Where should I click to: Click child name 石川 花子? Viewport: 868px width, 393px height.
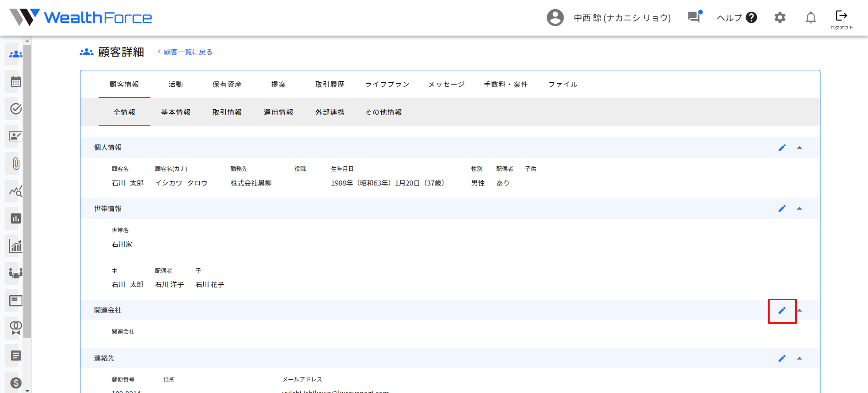point(210,285)
